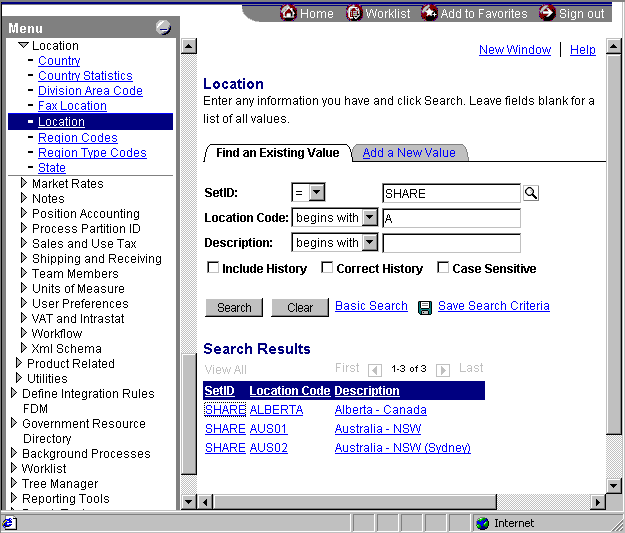
Task: Open the Worklist icon in header
Action: (x=354, y=13)
